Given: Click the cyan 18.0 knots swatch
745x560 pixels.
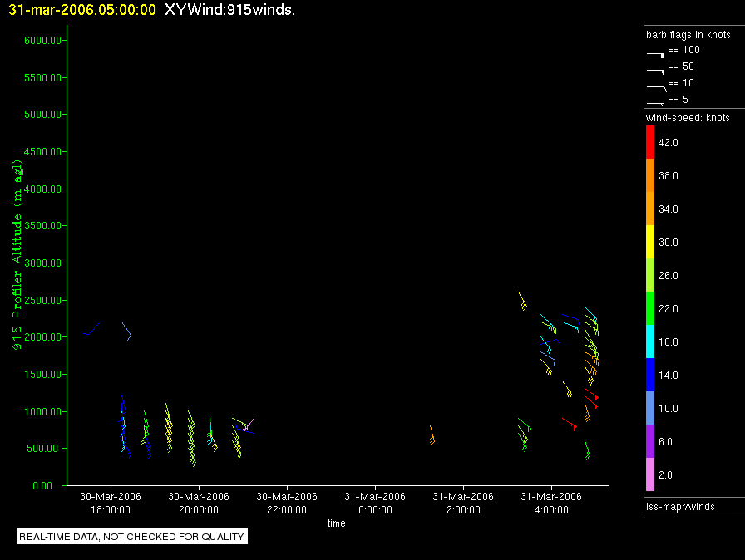Looking at the screenshot, I should pyautogui.click(x=650, y=341).
